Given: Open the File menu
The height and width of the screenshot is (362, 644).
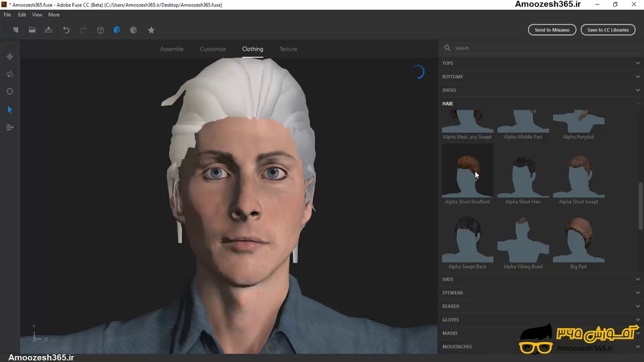Looking at the screenshot, I should point(8,15).
